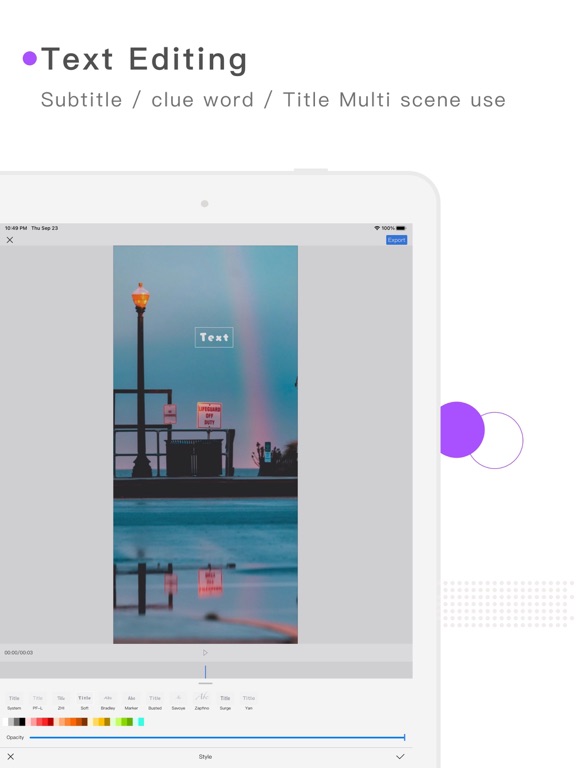Click the 00:00/00:03 time readout
Screen dimensions: 576x768
[19, 652]
